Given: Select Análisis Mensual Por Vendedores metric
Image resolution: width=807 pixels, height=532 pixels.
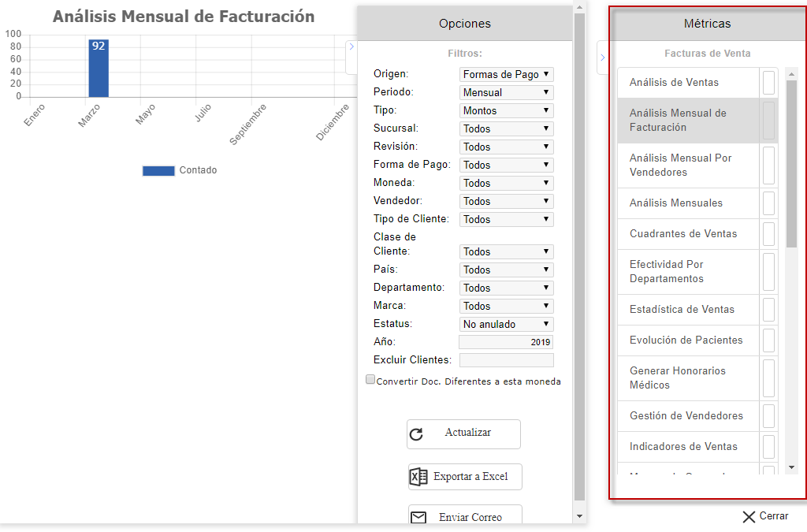Looking at the screenshot, I should [681, 166].
